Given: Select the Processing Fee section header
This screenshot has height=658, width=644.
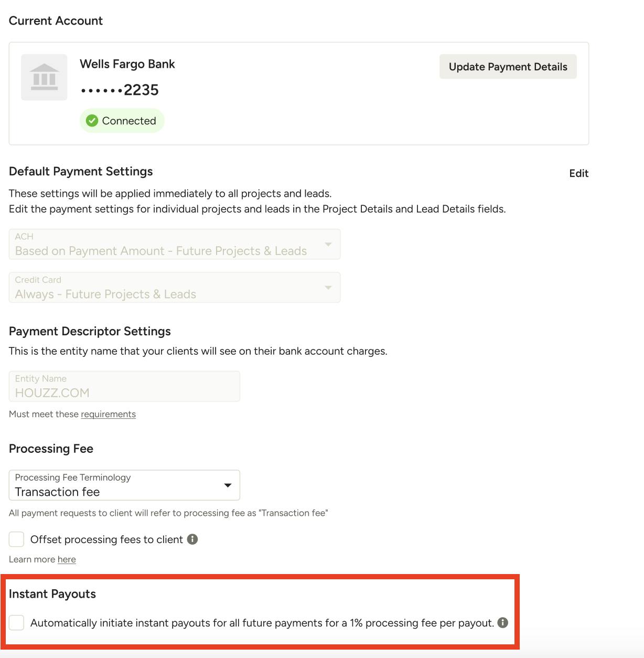Looking at the screenshot, I should 51,449.
